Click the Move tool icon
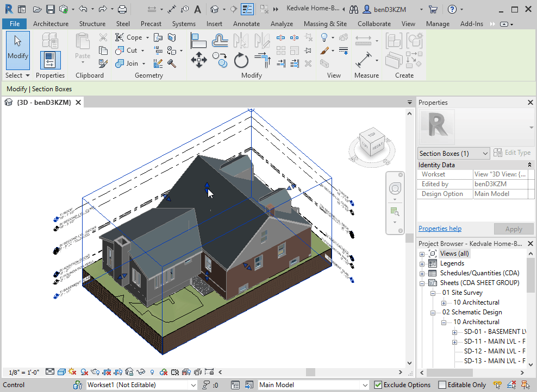537x392 pixels. (x=199, y=60)
